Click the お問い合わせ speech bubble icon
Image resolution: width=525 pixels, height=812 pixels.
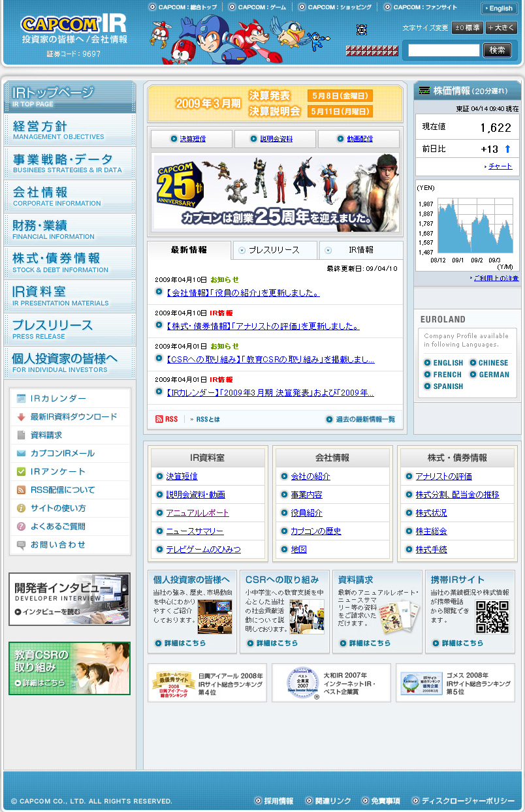(21, 544)
